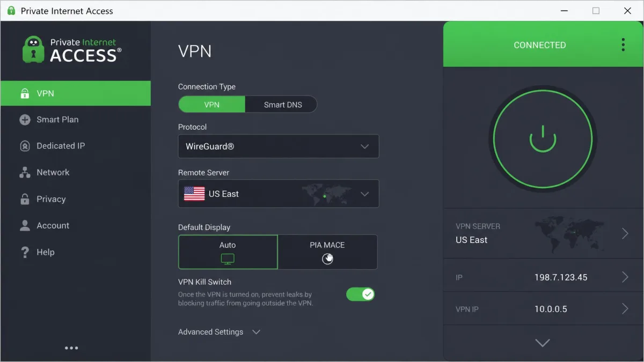Open the VPN sidebar tab
The height and width of the screenshot is (362, 644).
[x=76, y=93]
